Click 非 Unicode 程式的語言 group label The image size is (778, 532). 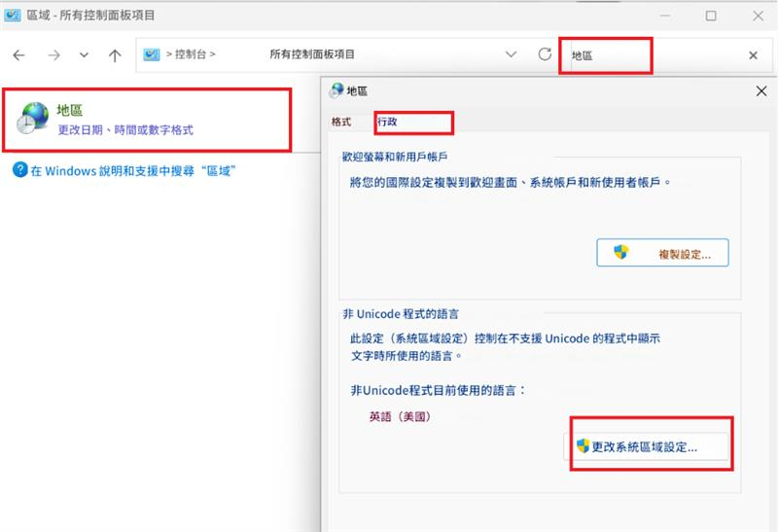(401, 313)
